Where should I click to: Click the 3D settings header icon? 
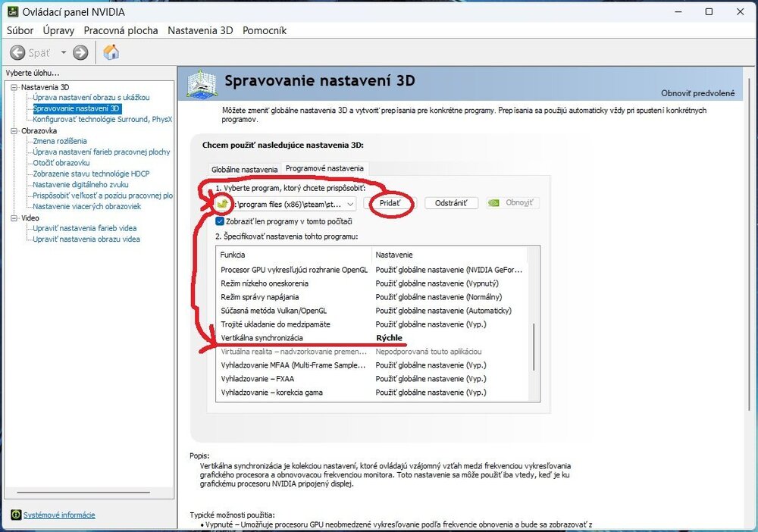point(202,83)
